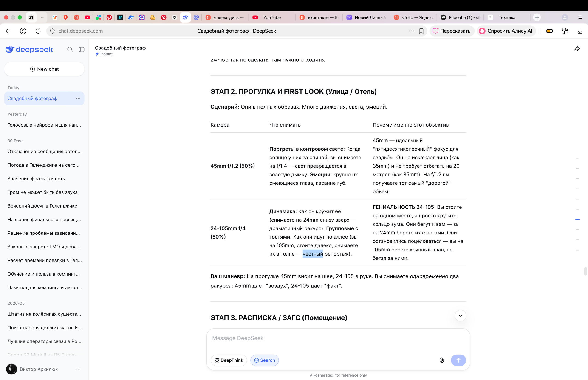
Task: Open browser extensions icon
Action: [x=565, y=31]
